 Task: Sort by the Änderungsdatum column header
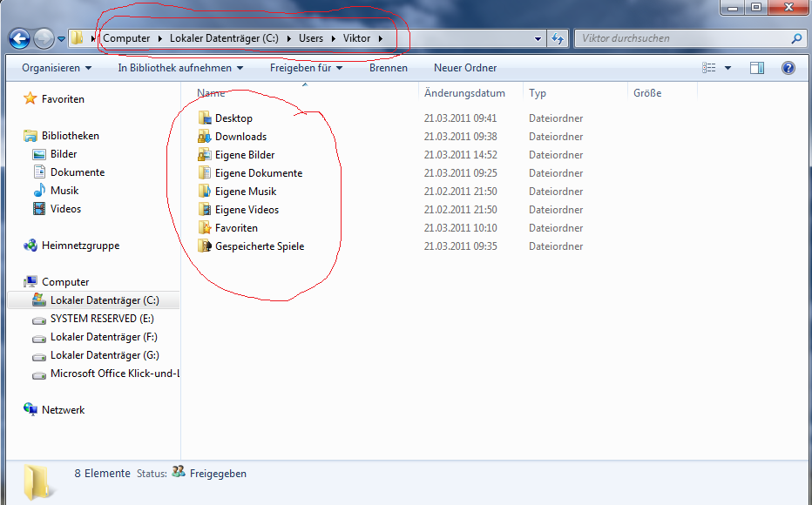464,93
